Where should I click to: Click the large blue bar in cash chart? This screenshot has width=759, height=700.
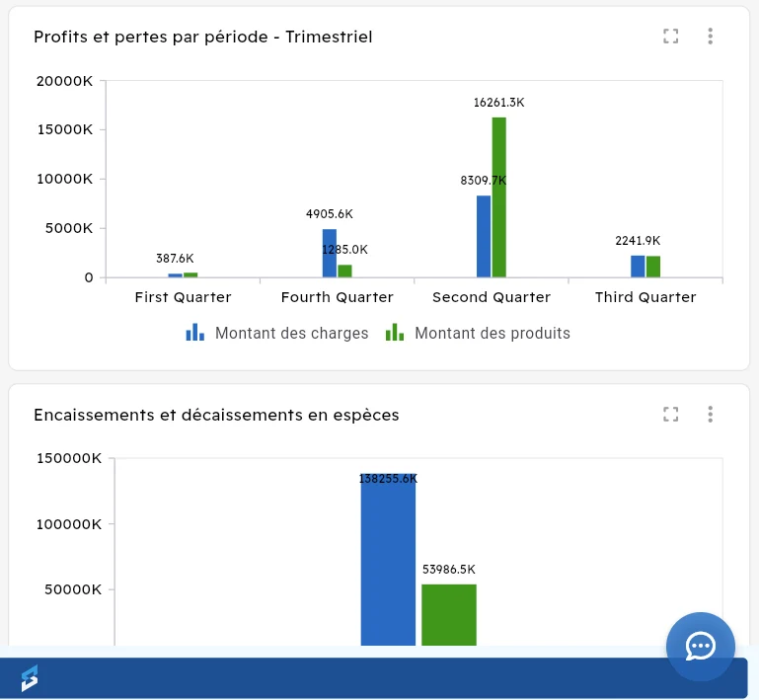click(x=388, y=560)
